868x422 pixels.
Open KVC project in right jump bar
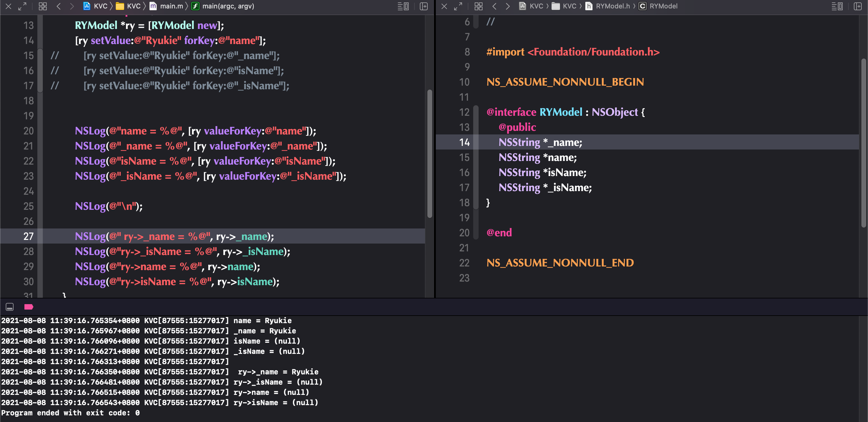[531, 6]
